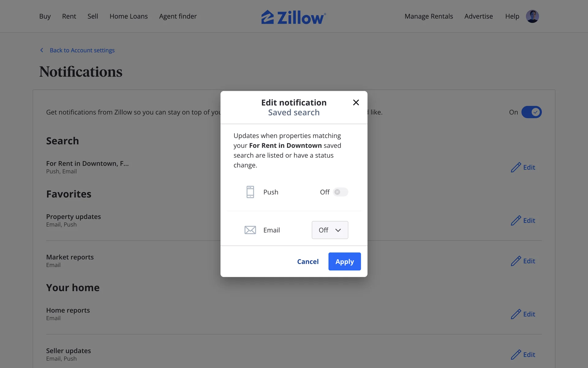Click the back chevron arrow
The height and width of the screenshot is (368, 588).
(42, 50)
